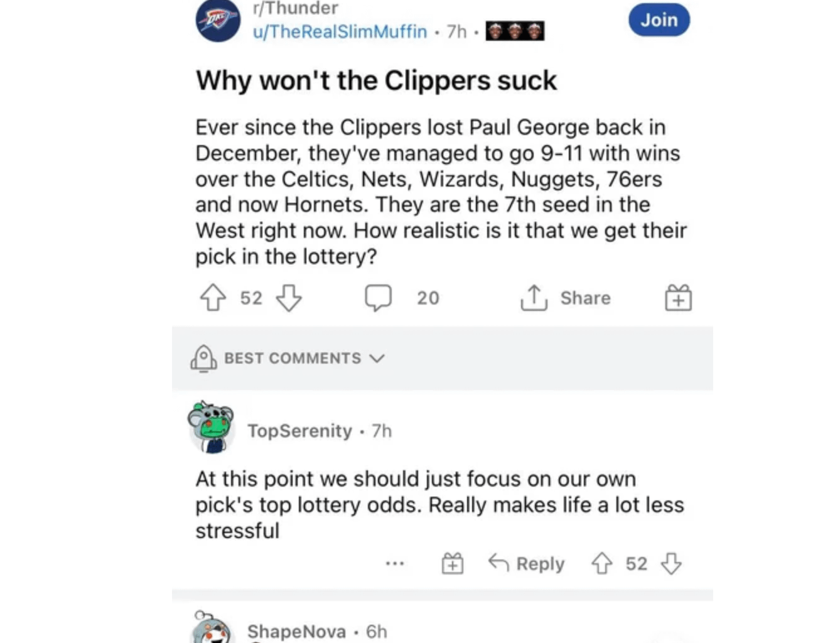The height and width of the screenshot is (643, 840).
Task: Downvote TopSerenity's comment
Action: tap(670, 563)
